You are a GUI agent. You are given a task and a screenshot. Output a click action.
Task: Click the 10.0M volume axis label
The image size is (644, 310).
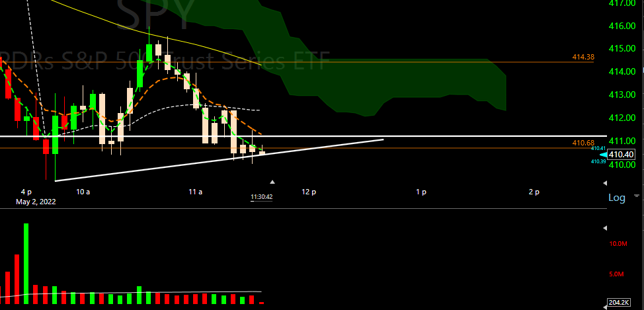point(618,244)
